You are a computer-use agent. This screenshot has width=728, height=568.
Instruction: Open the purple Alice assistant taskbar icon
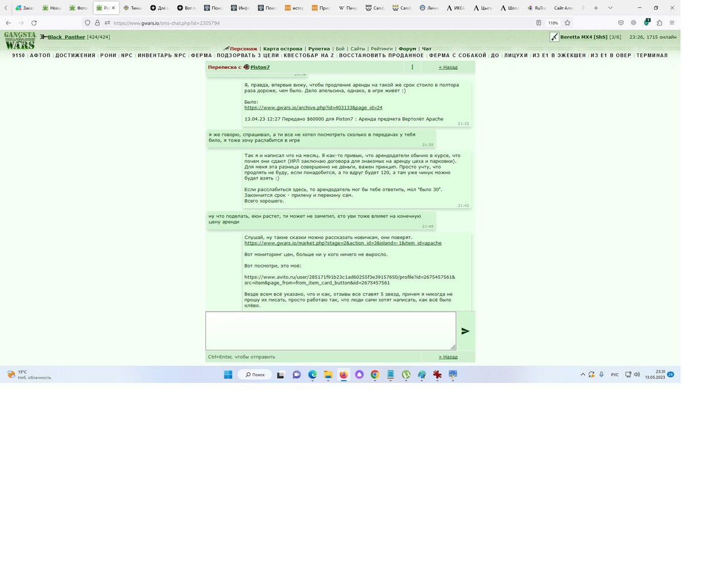point(359,374)
